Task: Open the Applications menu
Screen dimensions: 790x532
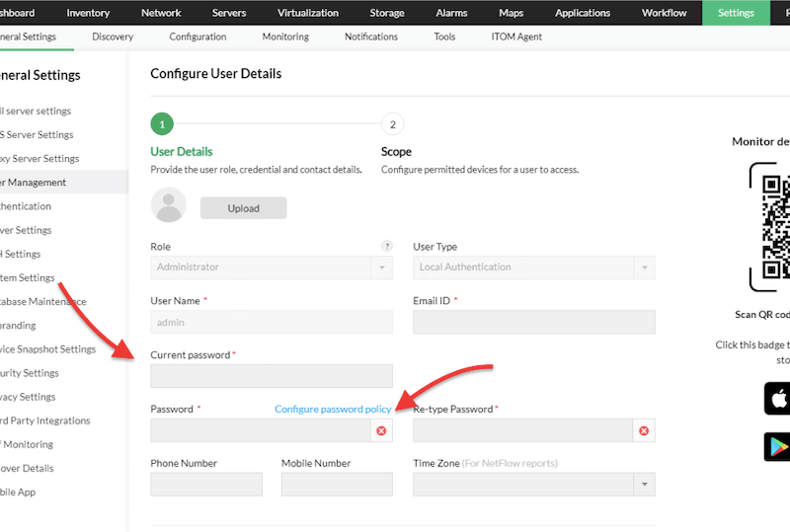Action: coord(583,13)
